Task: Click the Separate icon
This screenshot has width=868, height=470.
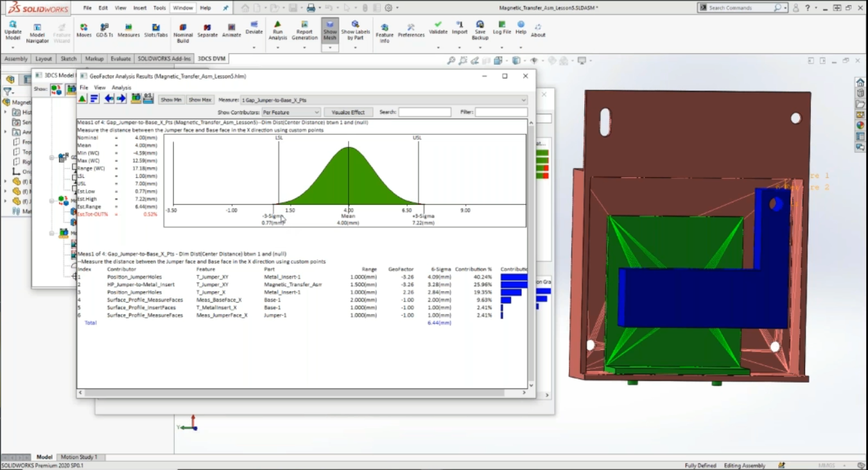Action: (x=207, y=30)
